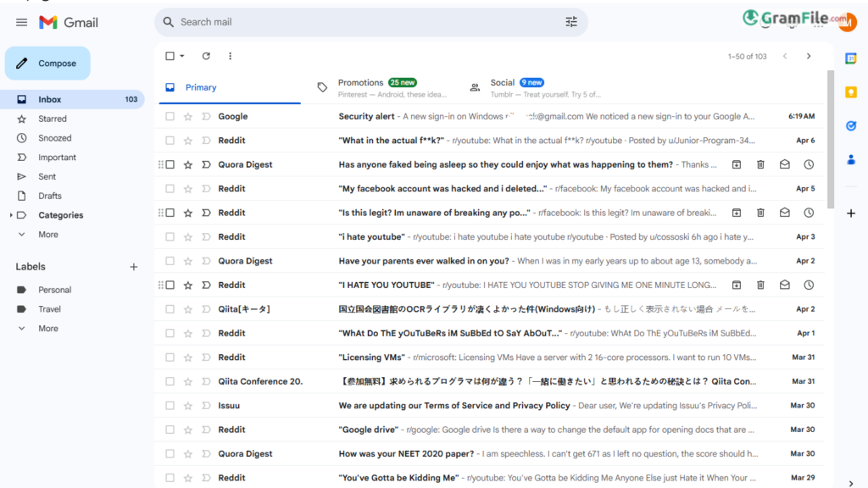Mark "Licensing VMs" email as important
This screenshot has height=488, width=868.
(206, 358)
